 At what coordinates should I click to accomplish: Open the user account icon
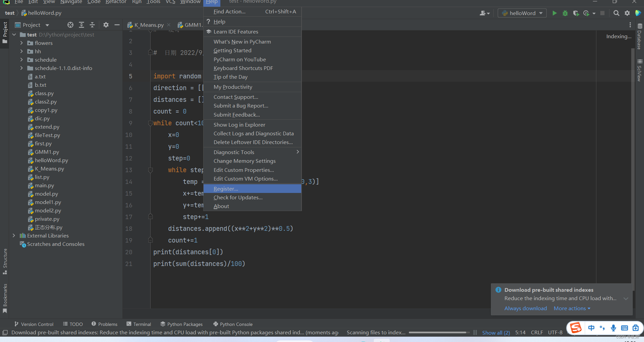click(485, 13)
